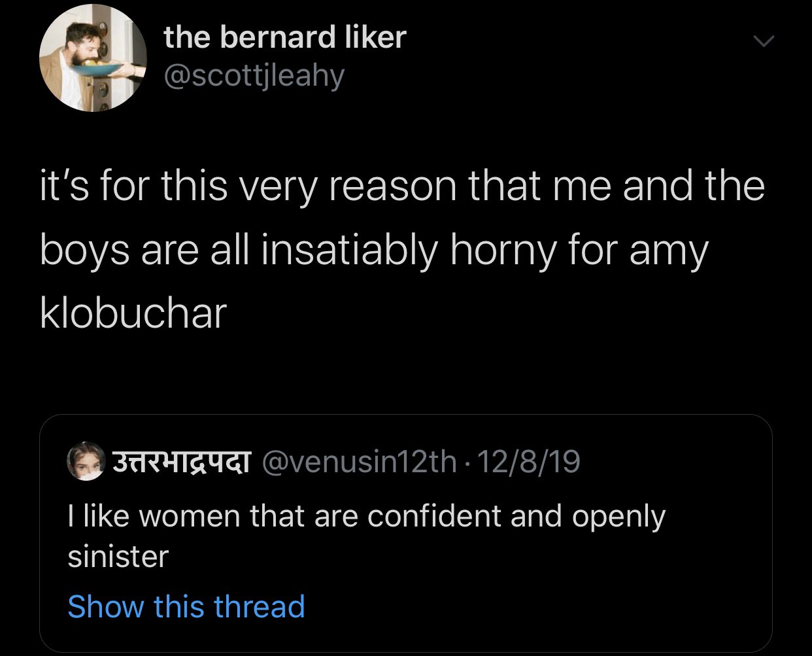Click the word "sinister" in quoted tweet
This screenshot has height=656, width=812.
[118, 557]
